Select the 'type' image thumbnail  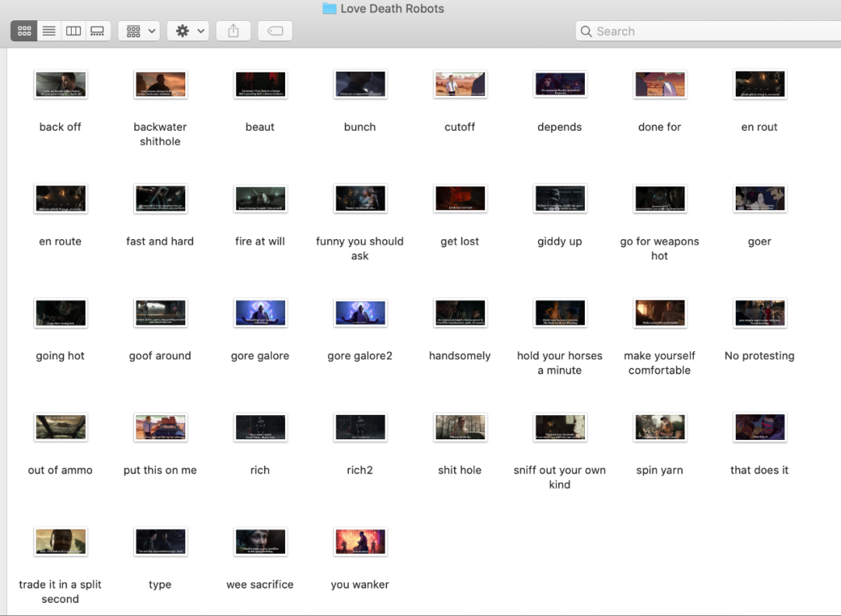tap(160, 542)
